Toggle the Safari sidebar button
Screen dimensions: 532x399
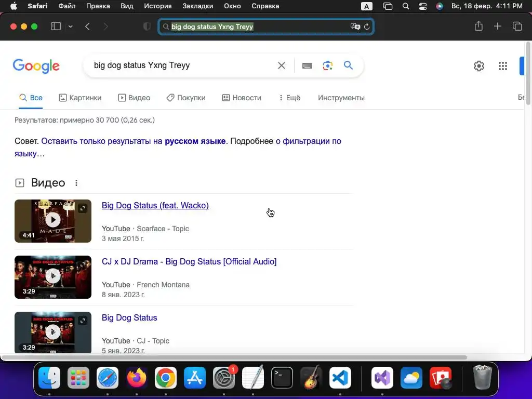click(x=56, y=26)
